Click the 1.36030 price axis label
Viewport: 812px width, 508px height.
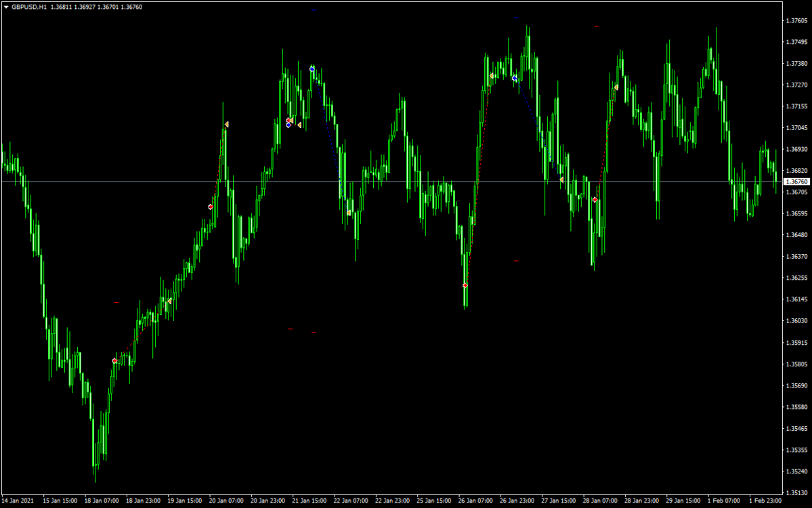coord(796,321)
